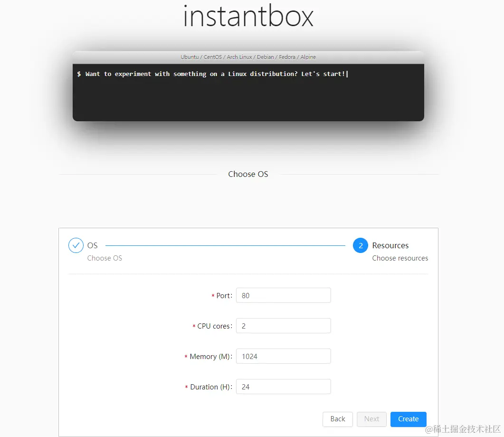The height and width of the screenshot is (437, 504).
Task: Go back with the Back button
Action: [337, 419]
